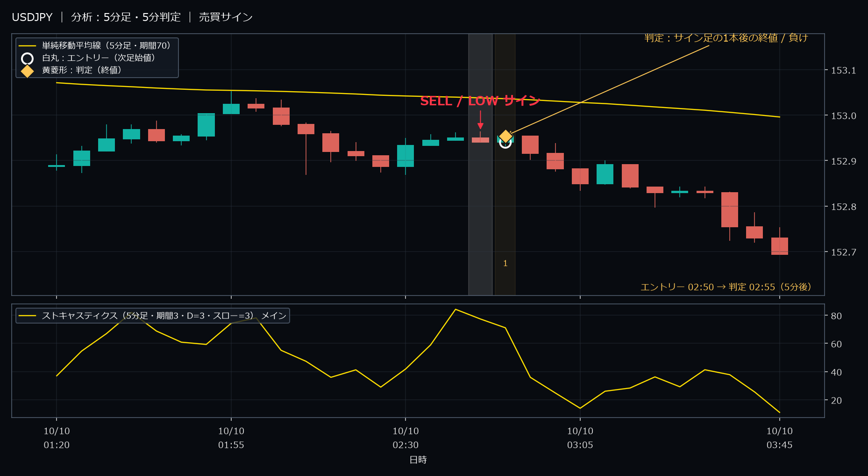Click the yellow line sample in the ストキャスティクス legend
The height and width of the screenshot is (476, 868).
pyautogui.click(x=28, y=316)
